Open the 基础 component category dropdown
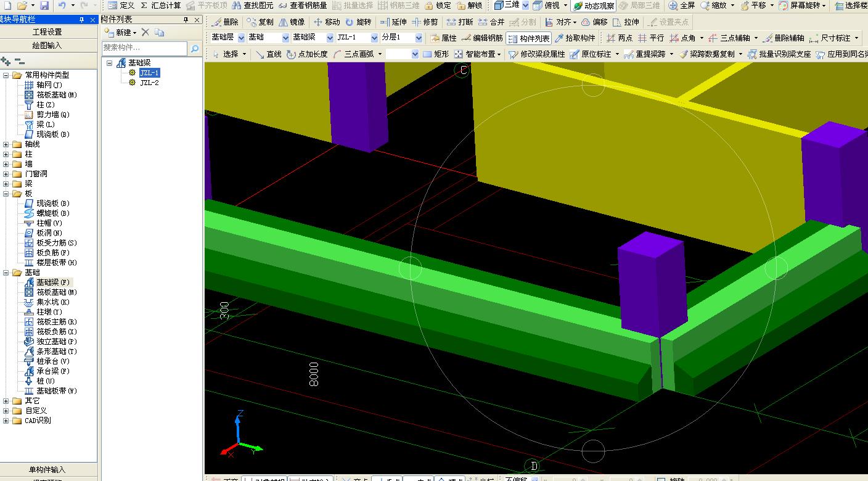The width and height of the screenshot is (868, 481). tap(285, 38)
